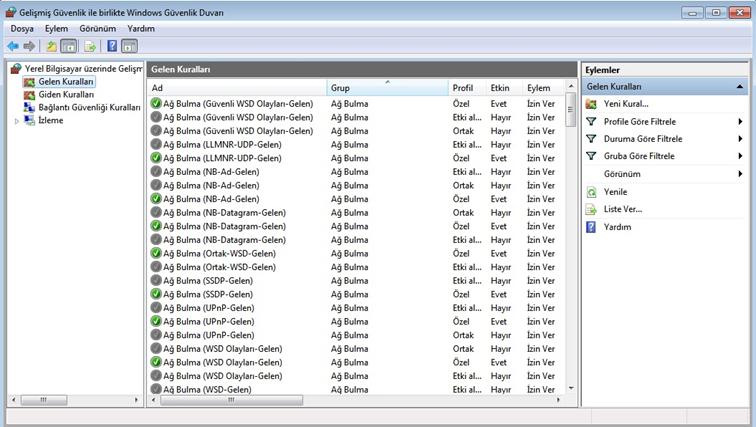Click the green check icon of enabled SSDP-Gelen rule
The image size is (756, 427).
(x=156, y=294)
